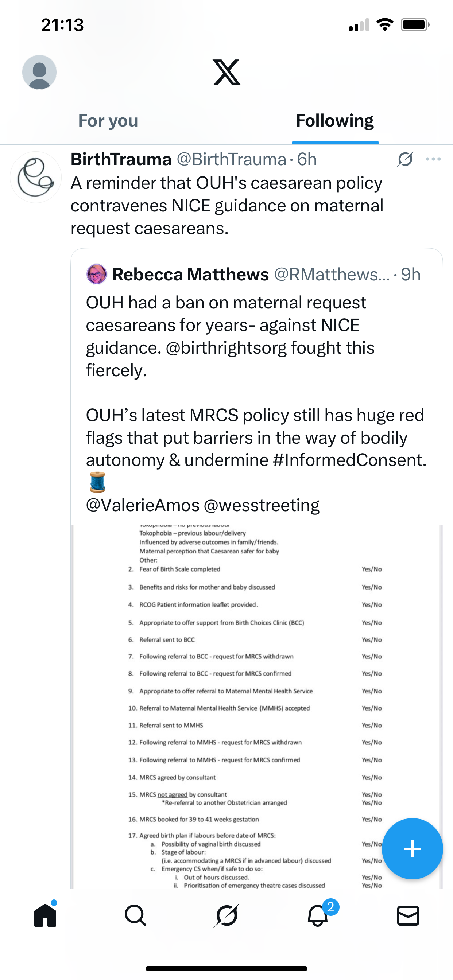Switch to the For you tab
Viewport: 453px width, 980px height.
click(x=108, y=121)
